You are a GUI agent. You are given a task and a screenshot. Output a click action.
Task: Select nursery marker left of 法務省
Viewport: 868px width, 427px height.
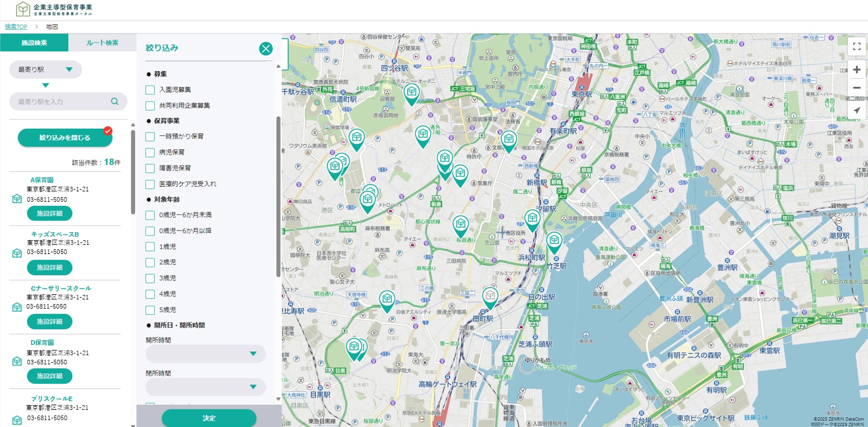click(509, 141)
